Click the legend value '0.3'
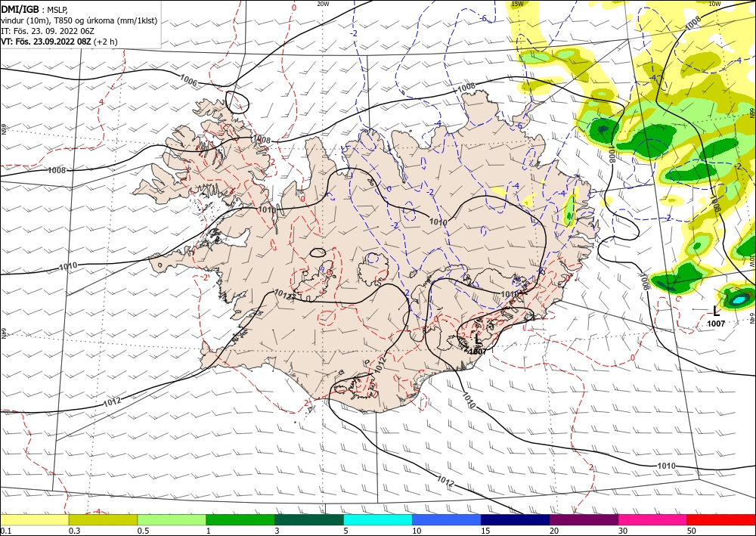The image size is (756, 536). point(74,531)
